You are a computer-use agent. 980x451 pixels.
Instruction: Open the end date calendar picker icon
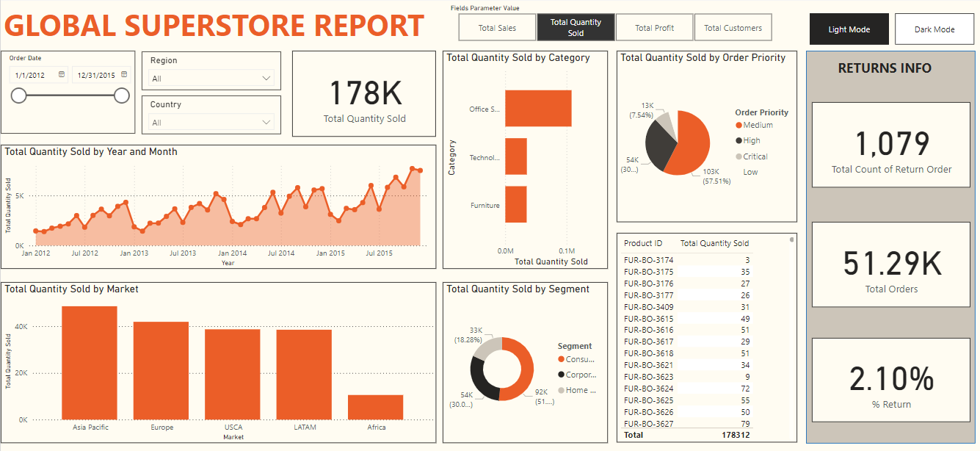(124, 75)
